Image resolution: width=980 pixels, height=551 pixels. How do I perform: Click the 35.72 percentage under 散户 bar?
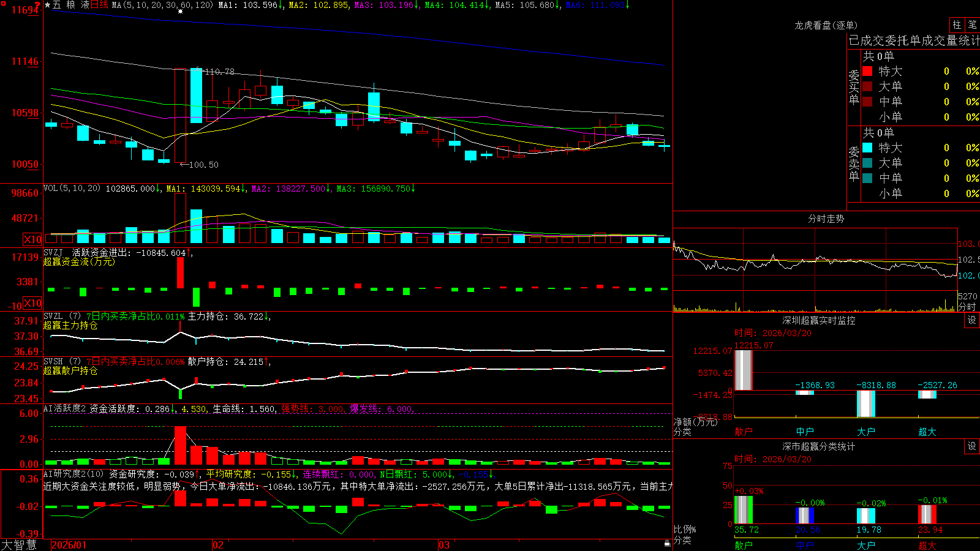click(x=747, y=530)
